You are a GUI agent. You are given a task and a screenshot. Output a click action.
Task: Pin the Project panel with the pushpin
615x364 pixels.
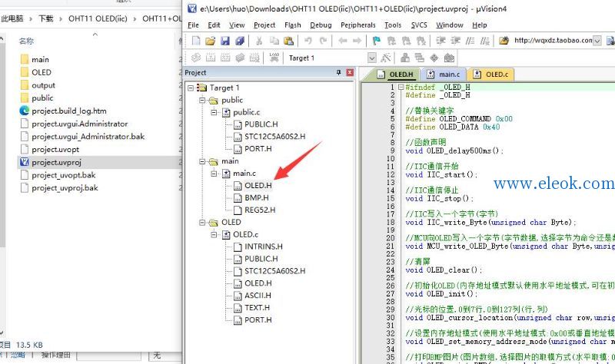pos(339,72)
